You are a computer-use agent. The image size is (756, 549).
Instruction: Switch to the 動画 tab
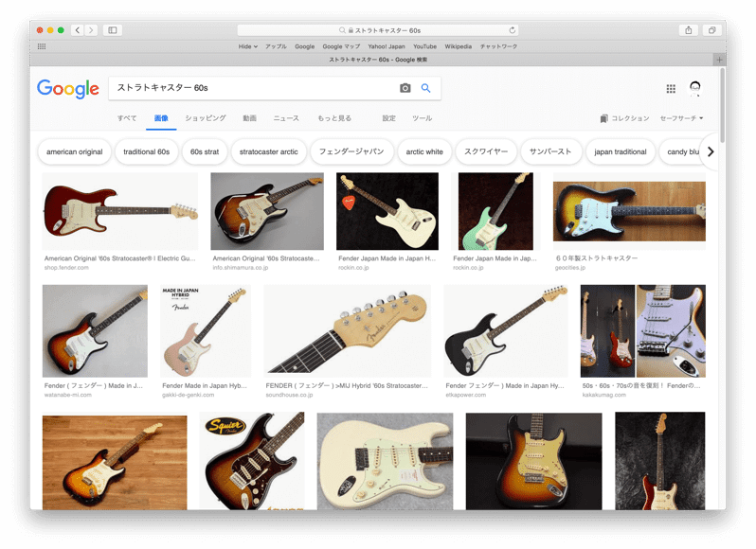coord(250,118)
